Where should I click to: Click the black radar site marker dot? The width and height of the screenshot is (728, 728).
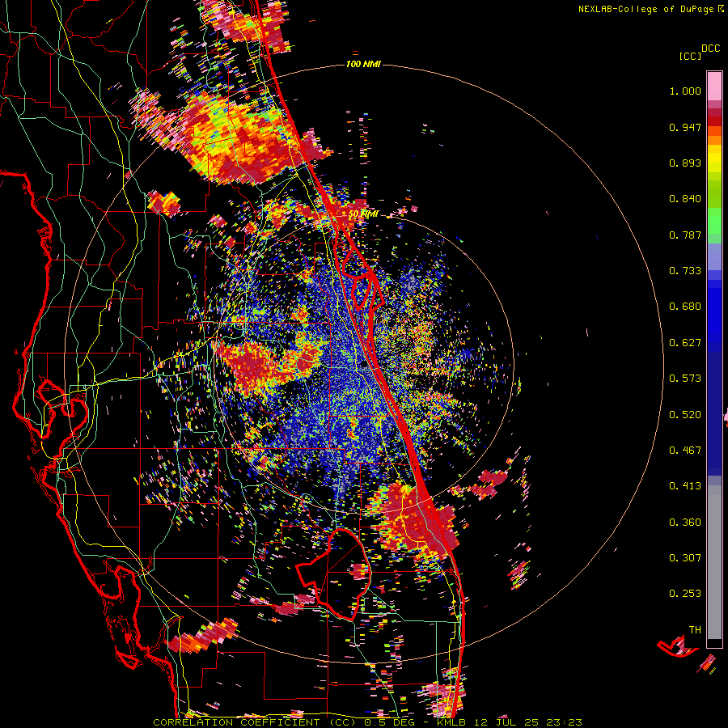(x=364, y=365)
